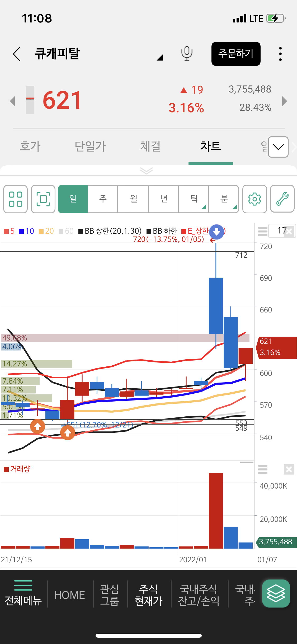Toggle the 5-day moving average legend

[10, 231]
